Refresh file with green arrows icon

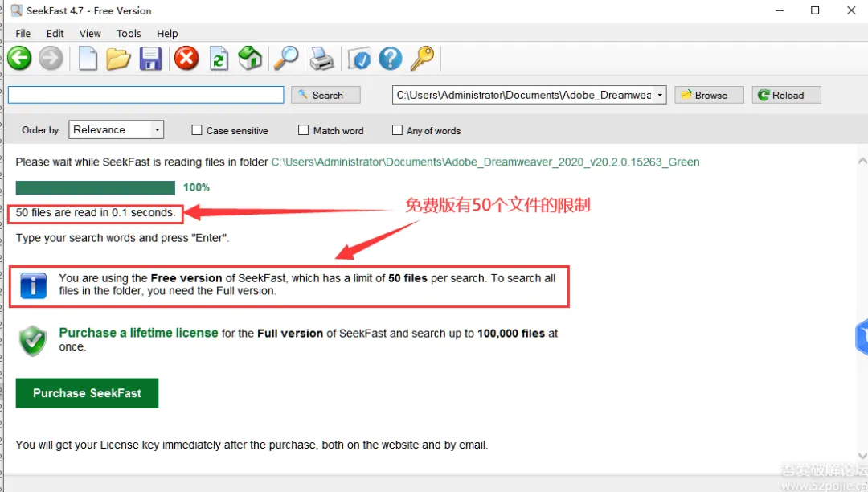pos(219,58)
